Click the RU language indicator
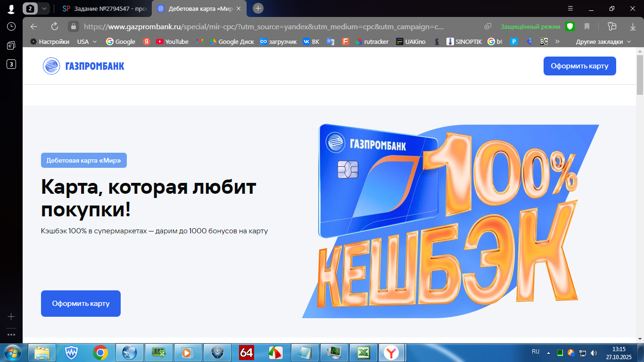Image resolution: width=644 pixels, height=362 pixels. (x=536, y=352)
